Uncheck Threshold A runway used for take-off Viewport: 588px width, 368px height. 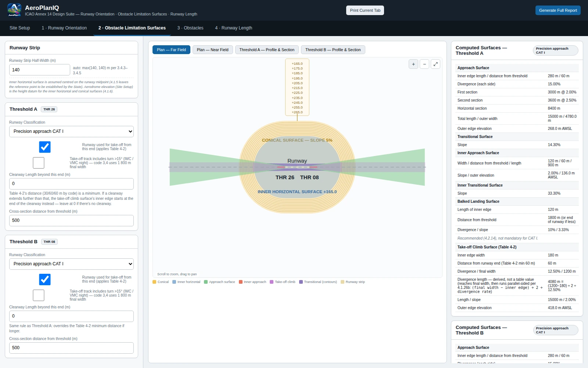pyautogui.click(x=45, y=147)
